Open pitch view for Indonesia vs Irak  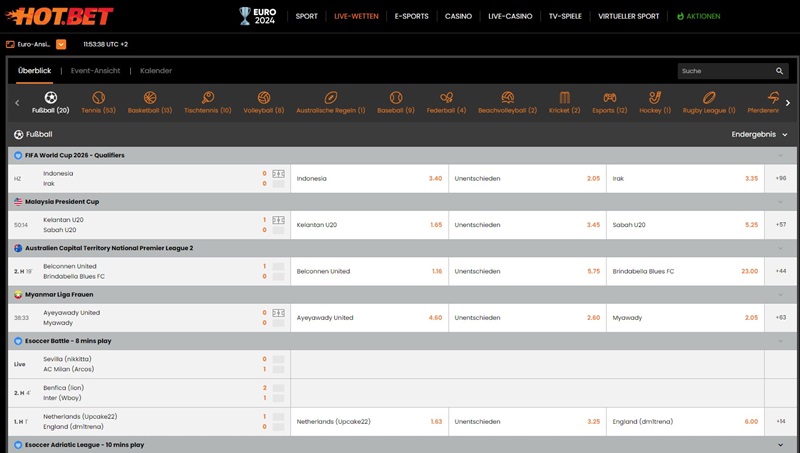(x=279, y=174)
